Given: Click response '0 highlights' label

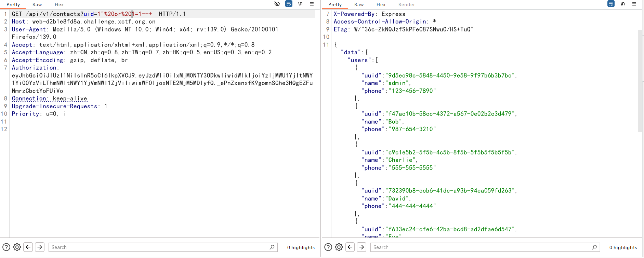Looking at the screenshot, I should tap(623, 247).
